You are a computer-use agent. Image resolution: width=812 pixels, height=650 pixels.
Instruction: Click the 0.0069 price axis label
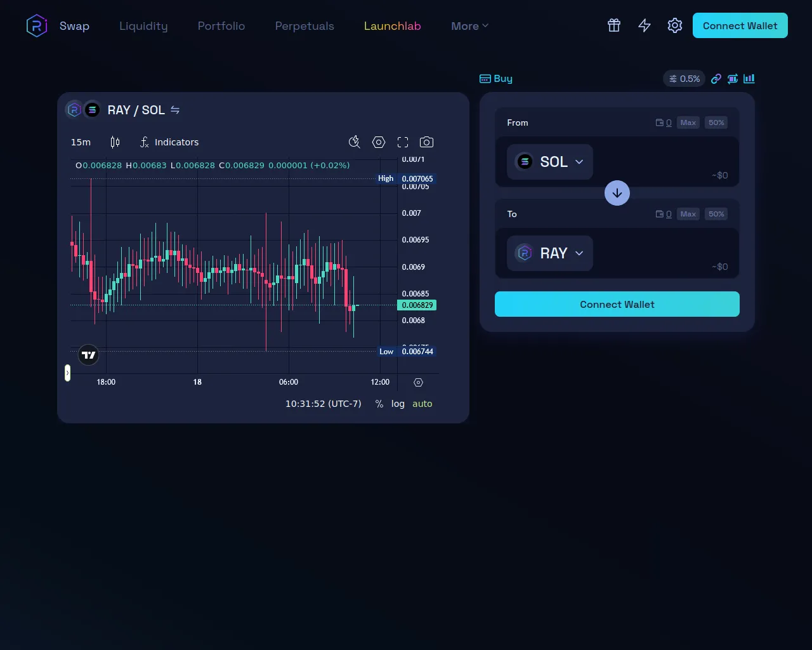(414, 267)
